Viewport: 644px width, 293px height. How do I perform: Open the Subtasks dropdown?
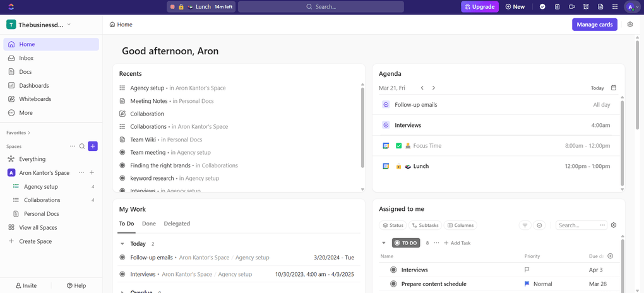tap(426, 225)
